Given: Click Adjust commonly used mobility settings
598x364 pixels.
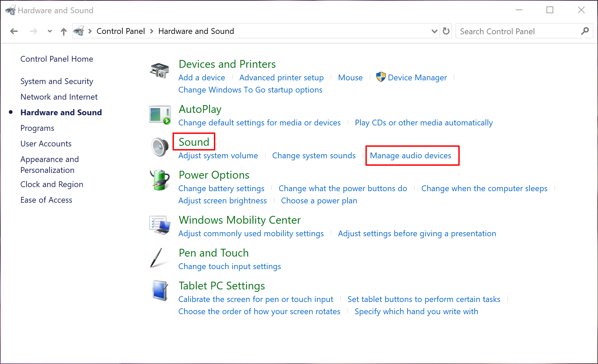Looking at the screenshot, I should (251, 234).
